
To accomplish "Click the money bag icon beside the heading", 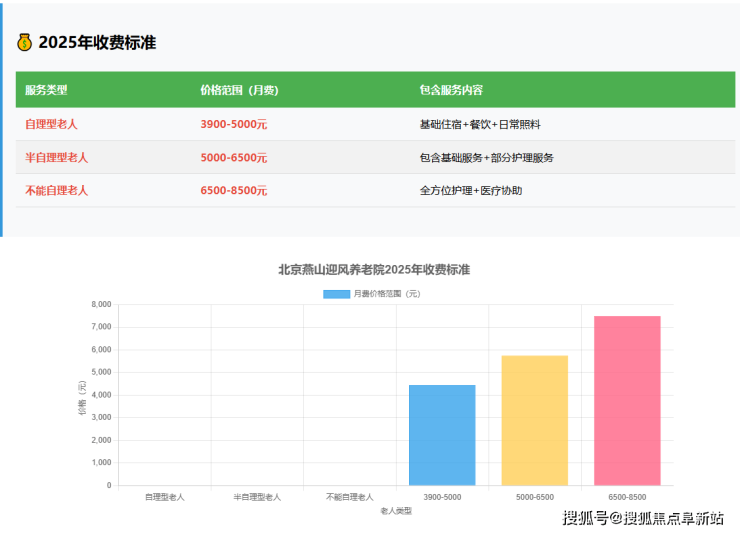I will tap(25, 42).
